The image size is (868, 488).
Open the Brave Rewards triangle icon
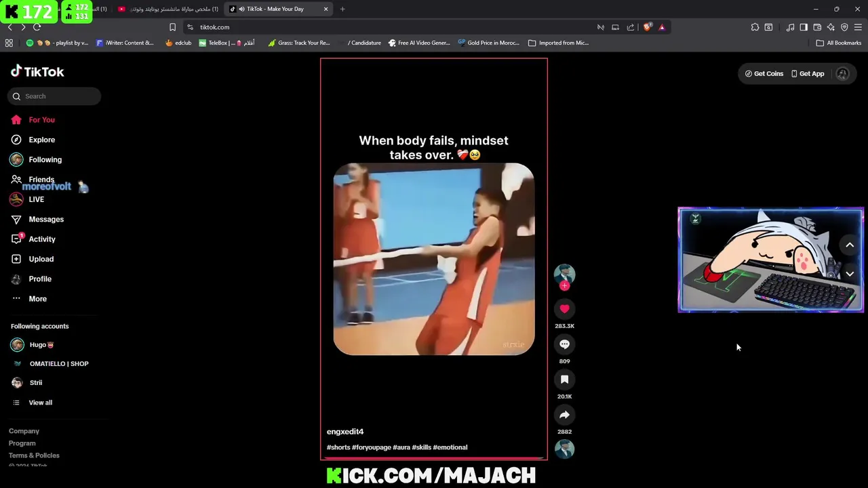(662, 27)
